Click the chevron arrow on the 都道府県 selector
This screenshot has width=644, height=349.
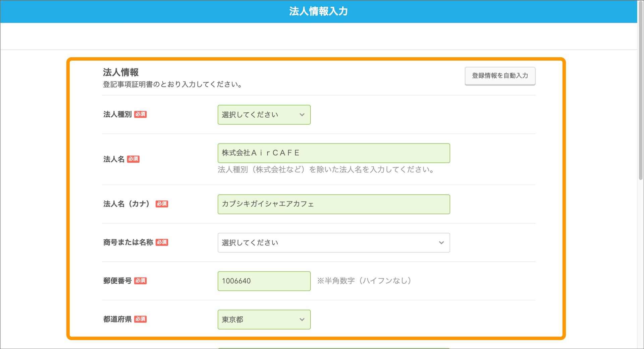tap(302, 319)
